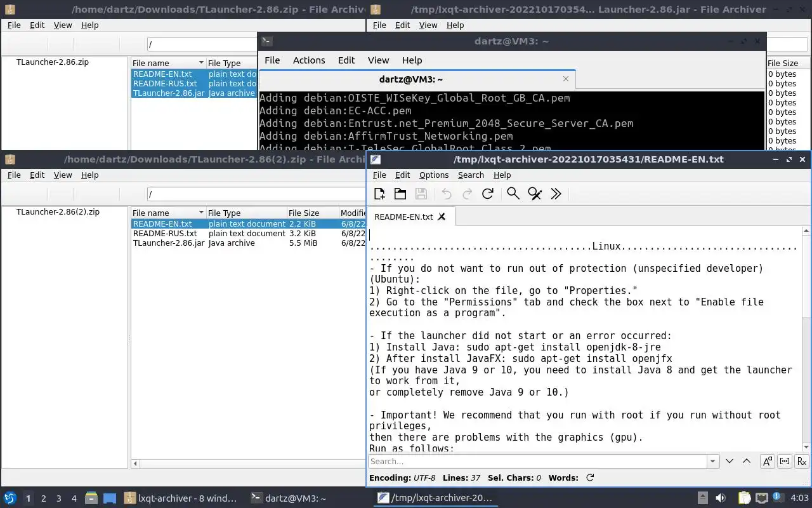
Task: Open the clipboard manager tray icon
Action: pos(743,498)
